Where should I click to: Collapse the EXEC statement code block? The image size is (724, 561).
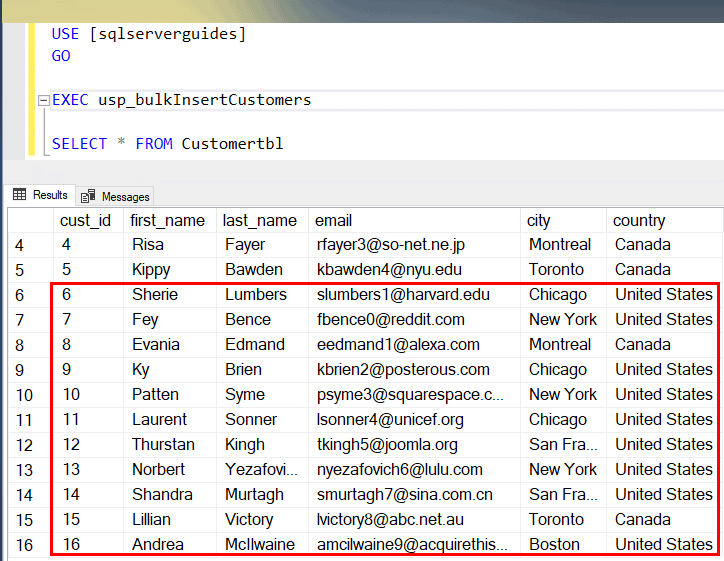click(43, 100)
